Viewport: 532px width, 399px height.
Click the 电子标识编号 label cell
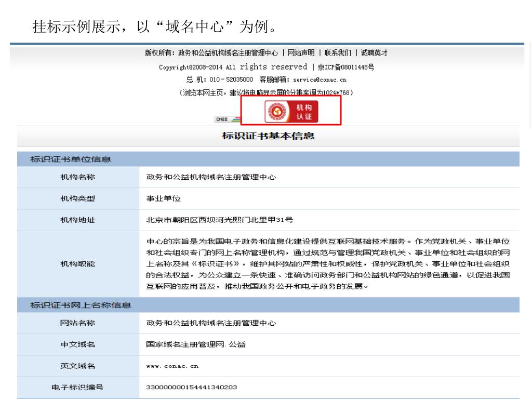78,387
